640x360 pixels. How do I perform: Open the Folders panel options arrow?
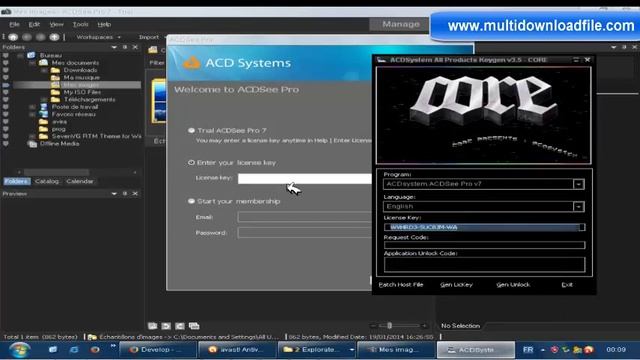(114, 47)
